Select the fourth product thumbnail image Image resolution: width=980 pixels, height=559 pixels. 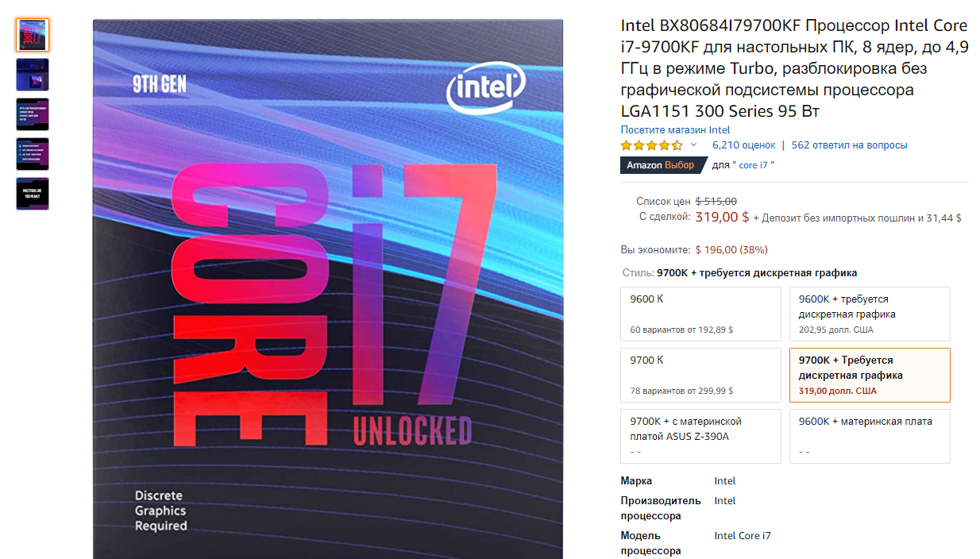point(33,154)
